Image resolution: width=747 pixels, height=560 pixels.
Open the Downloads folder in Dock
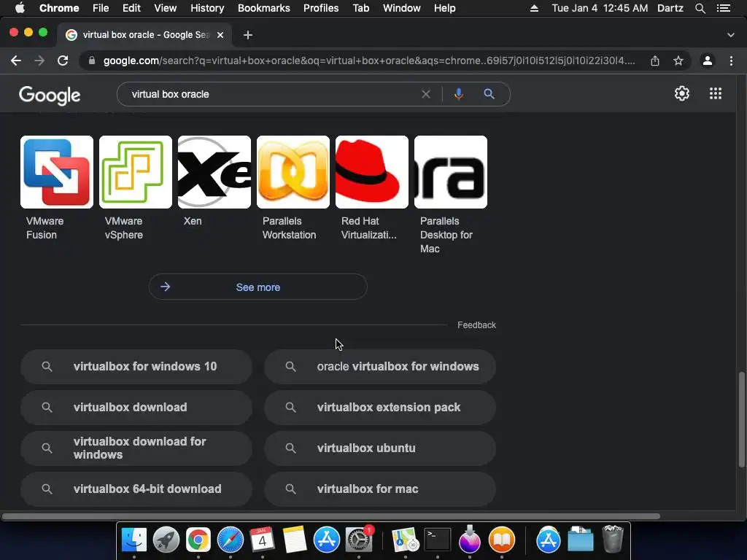(x=580, y=540)
